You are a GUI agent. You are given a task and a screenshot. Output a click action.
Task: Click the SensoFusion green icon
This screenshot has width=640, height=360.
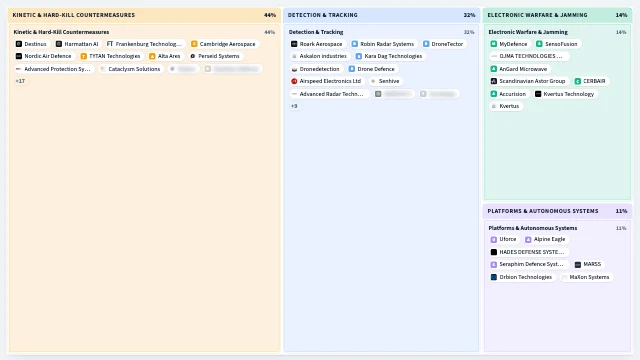pos(540,44)
